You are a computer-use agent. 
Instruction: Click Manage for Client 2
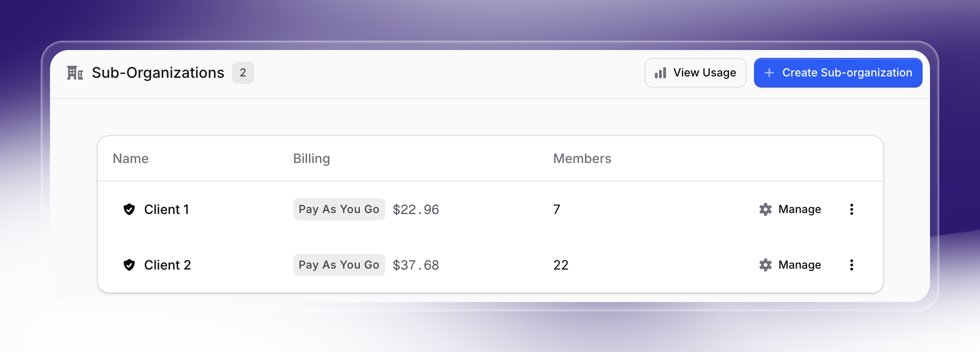(x=799, y=264)
